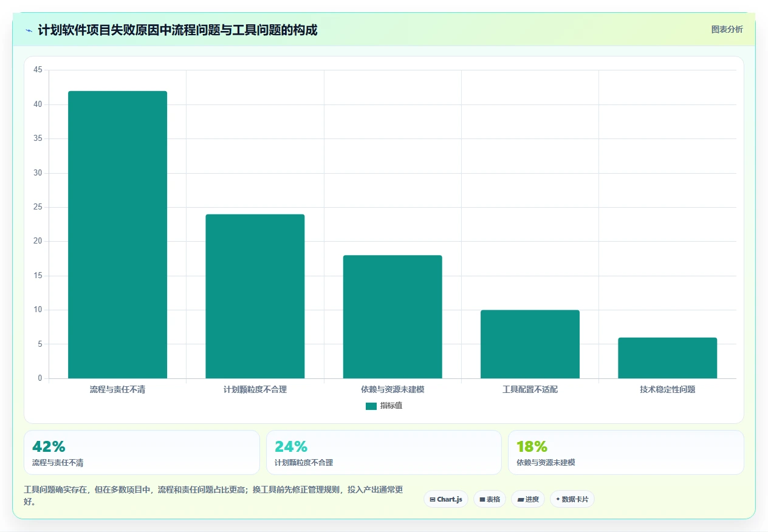
Task: Click the 计划颗粒度不合理 bar
Action: [255, 296]
